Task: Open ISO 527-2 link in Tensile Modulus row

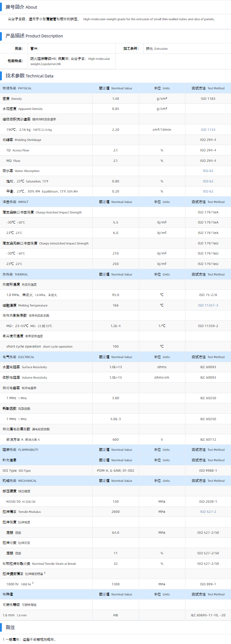Action: pyautogui.click(x=208, y=512)
